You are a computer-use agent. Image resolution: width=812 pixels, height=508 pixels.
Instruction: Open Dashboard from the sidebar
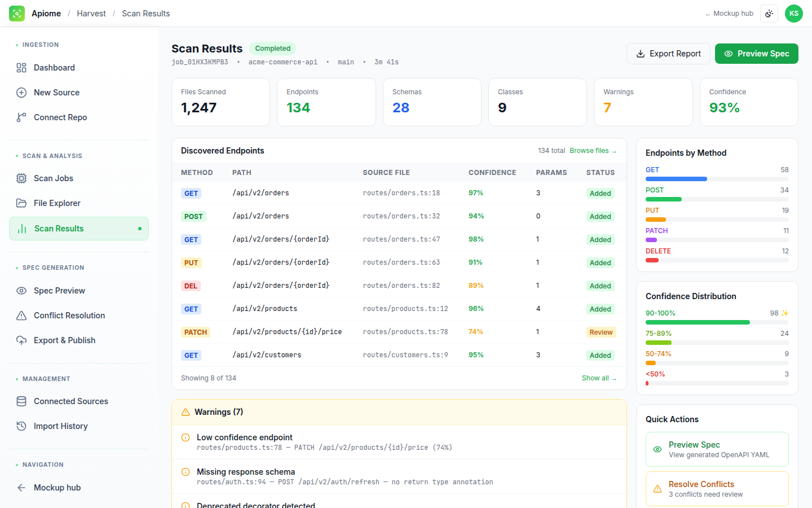coord(79,68)
